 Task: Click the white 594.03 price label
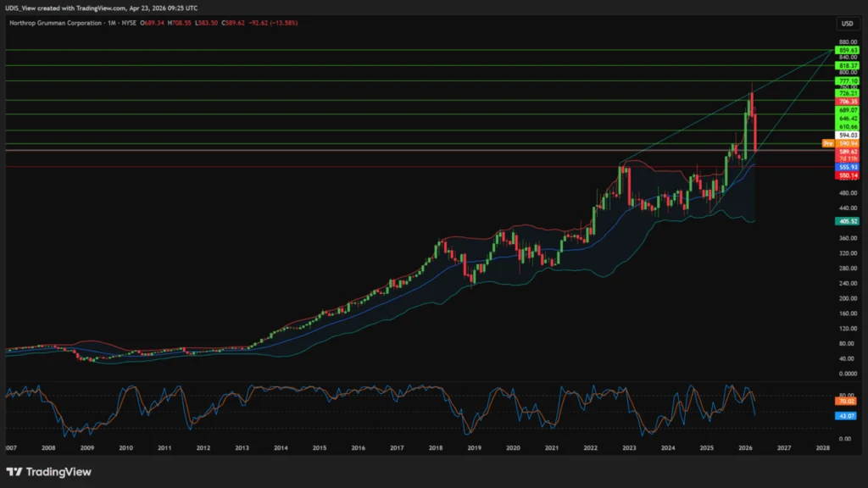pos(847,136)
